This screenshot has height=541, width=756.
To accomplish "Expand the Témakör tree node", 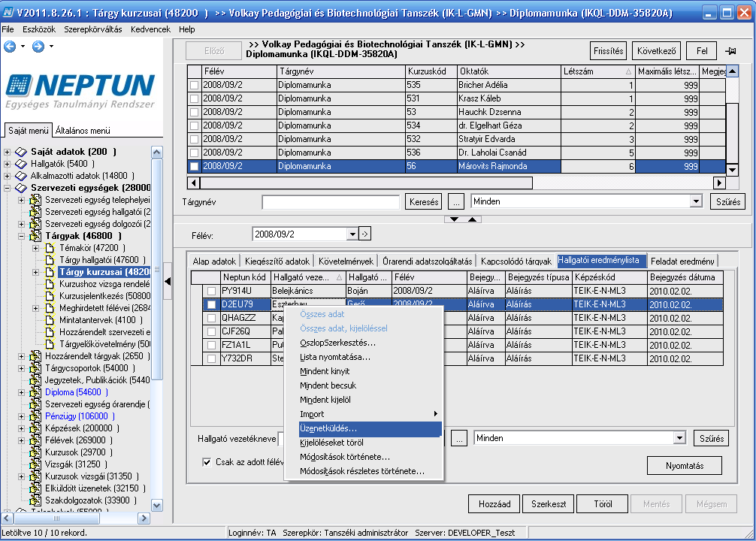I will (x=36, y=248).
